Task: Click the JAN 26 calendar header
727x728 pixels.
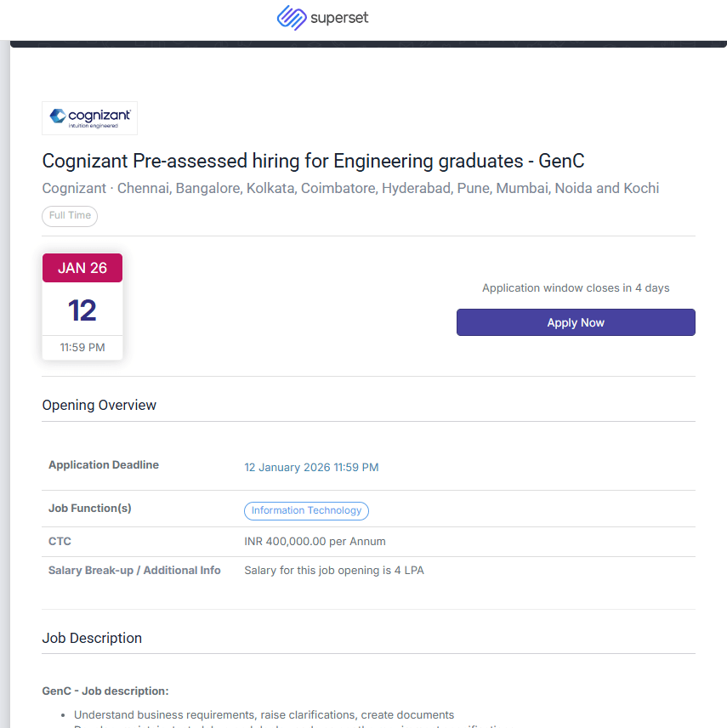Action: click(x=82, y=268)
